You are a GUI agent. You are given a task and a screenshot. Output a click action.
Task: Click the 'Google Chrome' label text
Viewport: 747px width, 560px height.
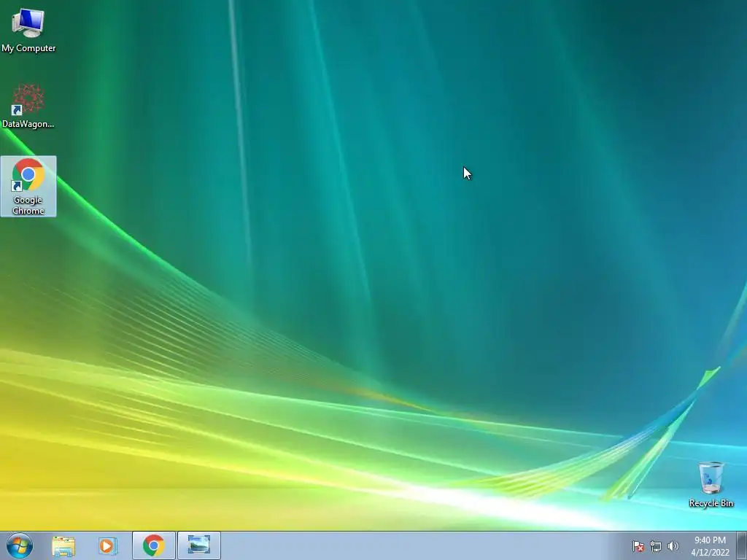tap(28, 205)
